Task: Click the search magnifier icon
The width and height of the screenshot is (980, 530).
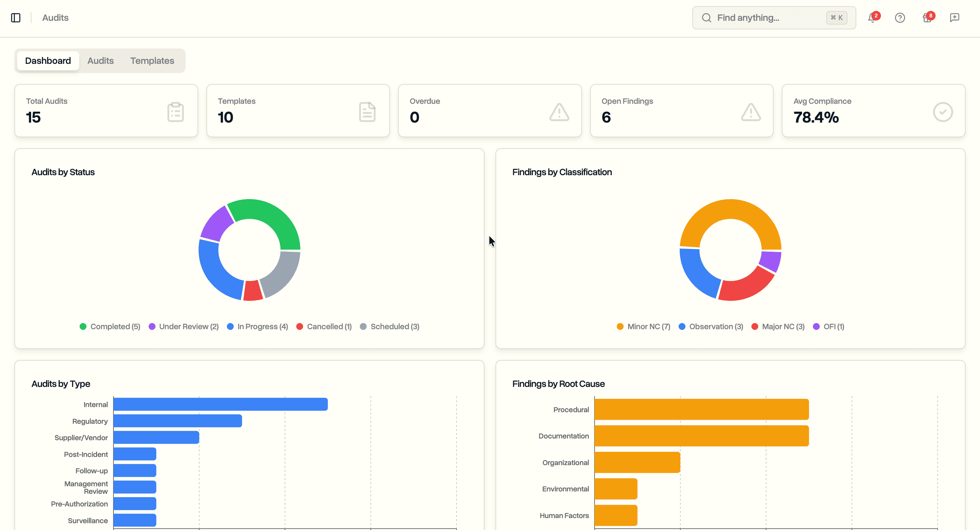Action: click(x=706, y=17)
